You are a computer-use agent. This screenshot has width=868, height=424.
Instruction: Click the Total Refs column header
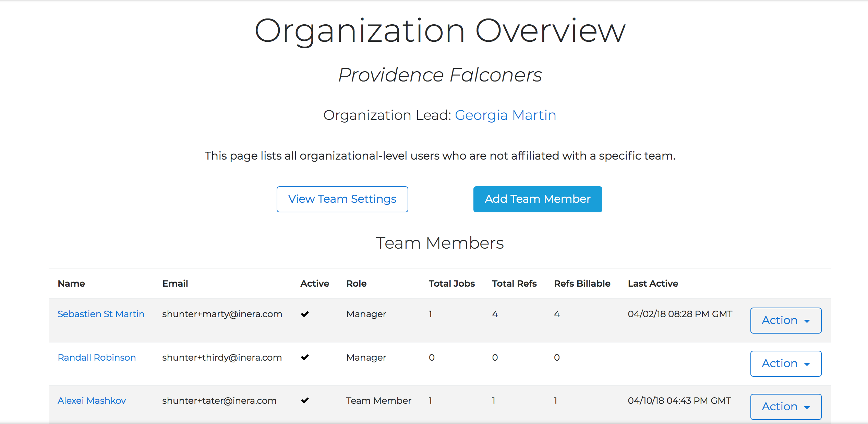514,284
